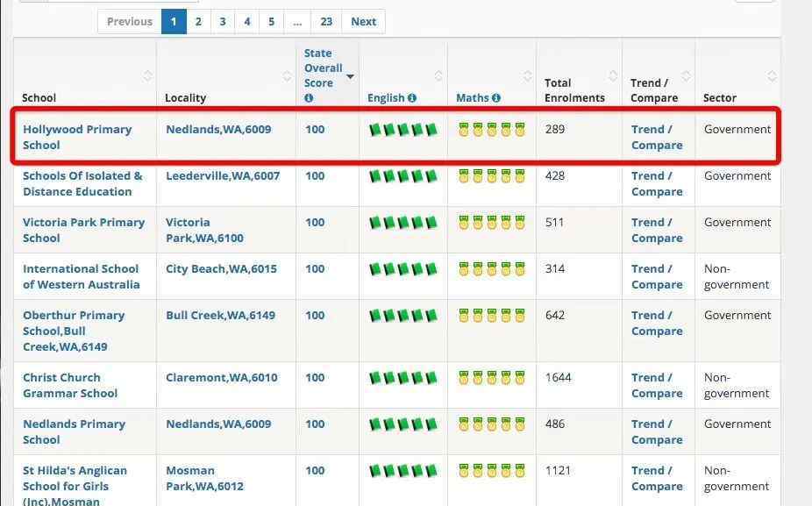The height and width of the screenshot is (506, 812).
Task: Sort by Maths column arrows
Action: coord(527,76)
